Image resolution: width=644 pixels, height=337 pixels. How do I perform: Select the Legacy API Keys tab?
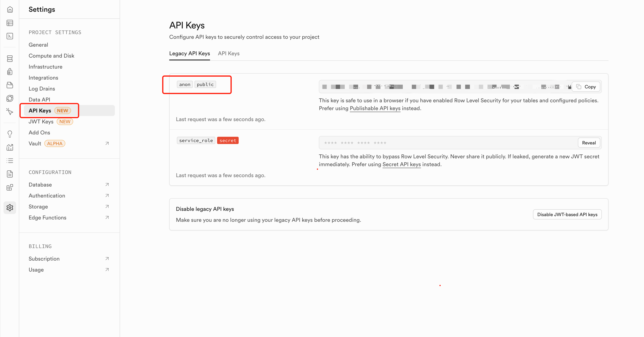(189, 53)
